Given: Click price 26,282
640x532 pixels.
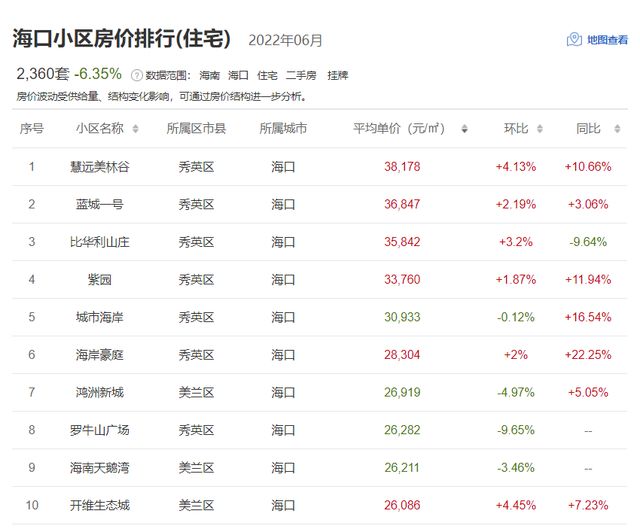Looking at the screenshot, I should point(402,430).
